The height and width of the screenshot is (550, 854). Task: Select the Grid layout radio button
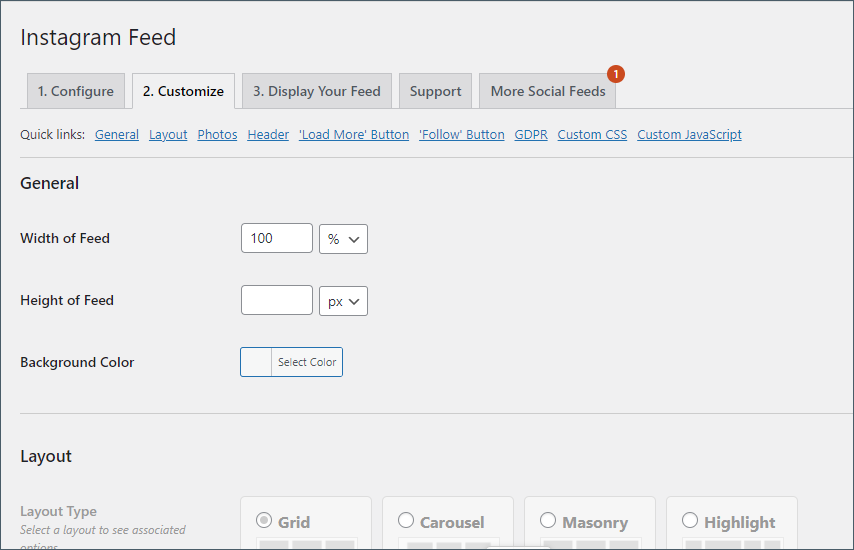coord(264,521)
